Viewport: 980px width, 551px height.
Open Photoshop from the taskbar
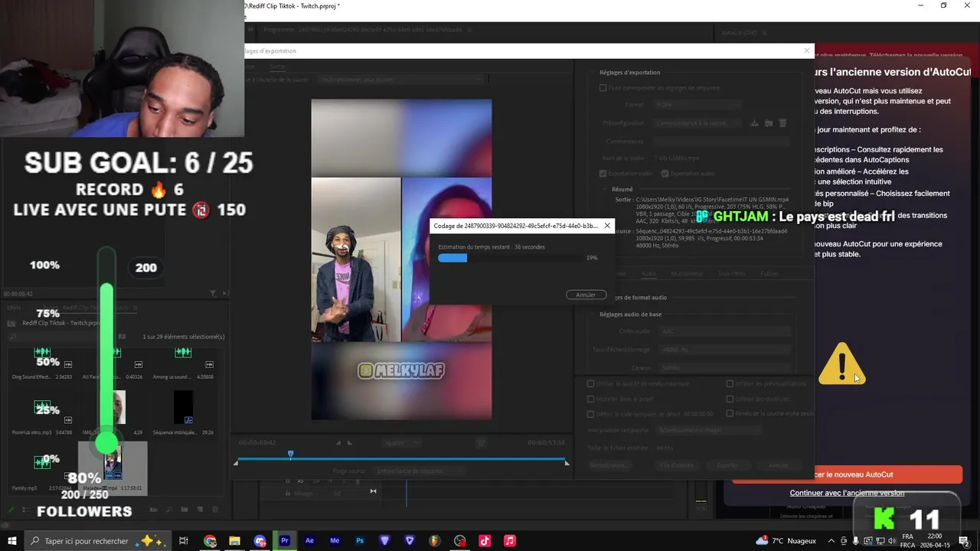pos(359,541)
